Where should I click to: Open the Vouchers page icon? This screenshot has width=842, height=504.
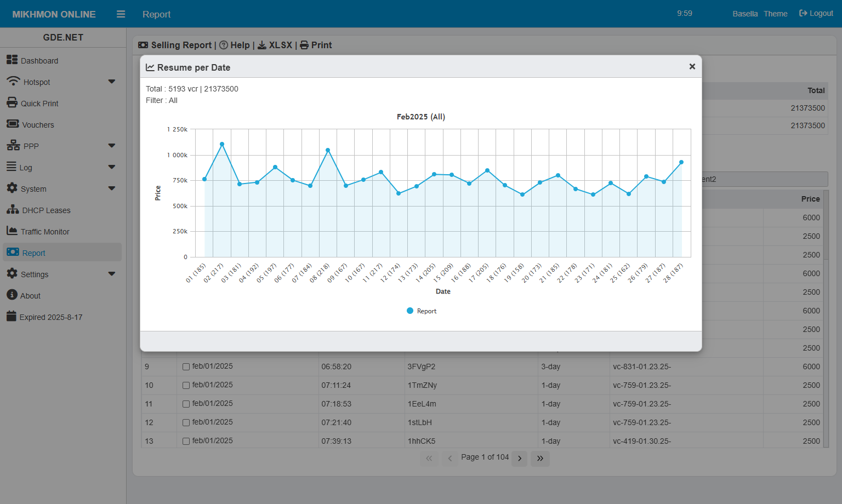coord(13,124)
